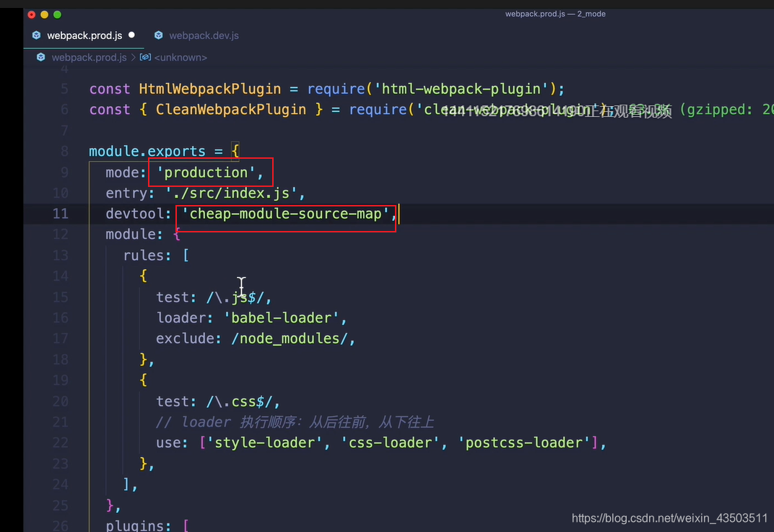Click the breadcrumb symbol variable icon
This screenshot has width=774, height=532.
(145, 57)
